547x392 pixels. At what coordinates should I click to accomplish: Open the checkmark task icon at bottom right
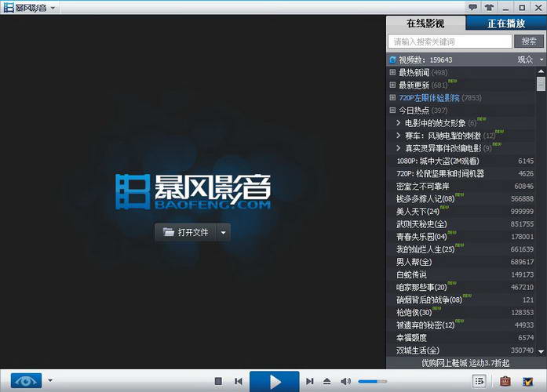coord(528,381)
